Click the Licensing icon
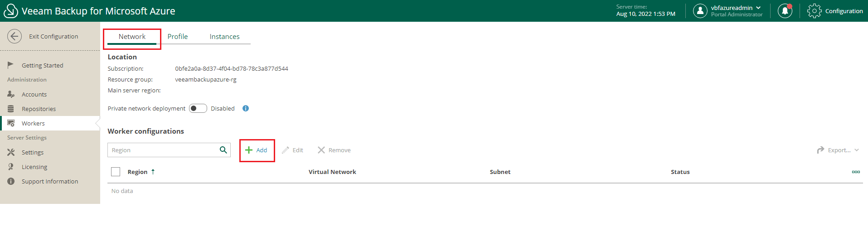The width and height of the screenshot is (868, 227). tap(11, 167)
